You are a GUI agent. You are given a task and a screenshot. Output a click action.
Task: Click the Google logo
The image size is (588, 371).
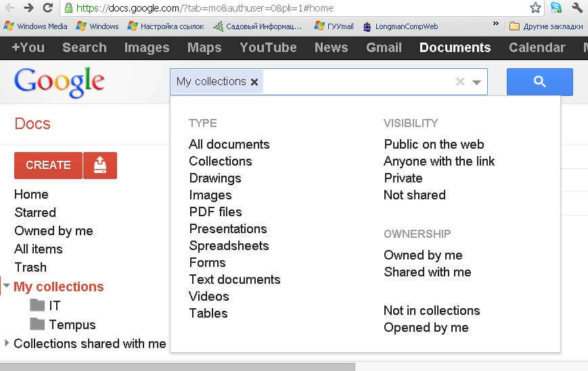(60, 82)
